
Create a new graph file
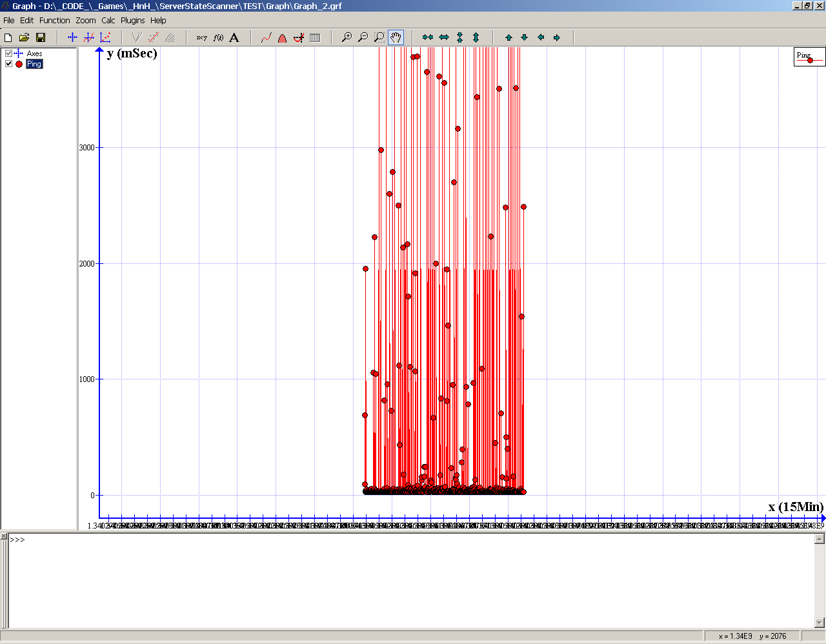coord(8,37)
